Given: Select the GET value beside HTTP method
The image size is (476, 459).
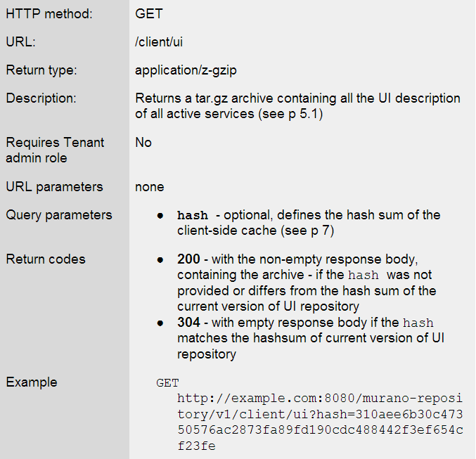Looking at the screenshot, I should 148,13.
